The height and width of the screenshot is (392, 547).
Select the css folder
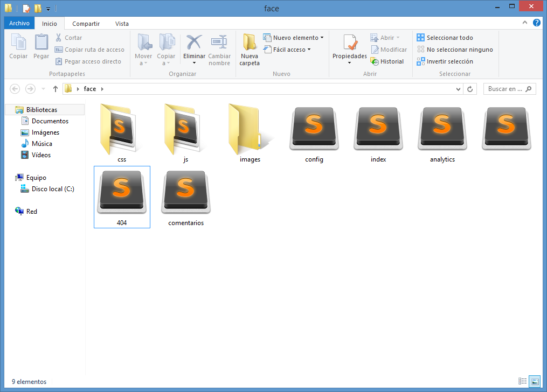coord(121,133)
